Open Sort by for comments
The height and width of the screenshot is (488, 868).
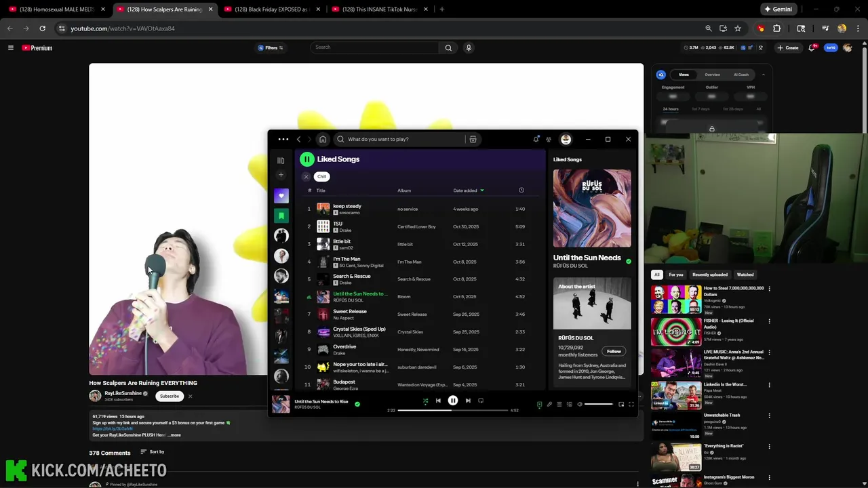[153, 452]
